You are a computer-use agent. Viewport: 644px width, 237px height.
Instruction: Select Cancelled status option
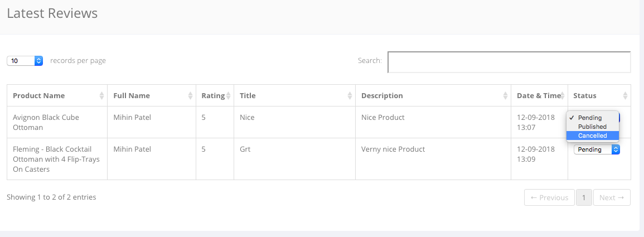pyautogui.click(x=592, y=136)
